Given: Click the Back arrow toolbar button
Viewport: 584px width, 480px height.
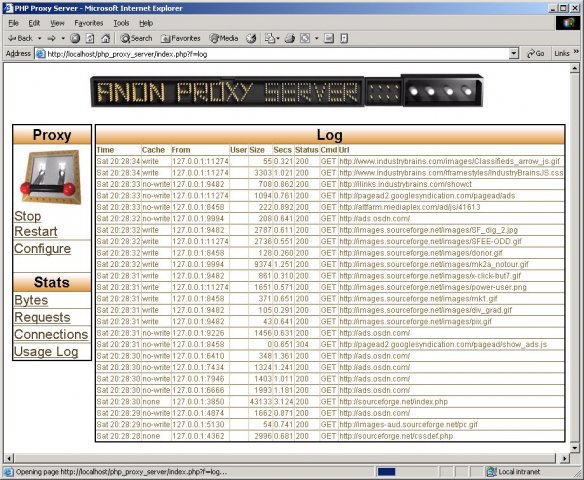Looking at the screenshot, I should 20,38.
